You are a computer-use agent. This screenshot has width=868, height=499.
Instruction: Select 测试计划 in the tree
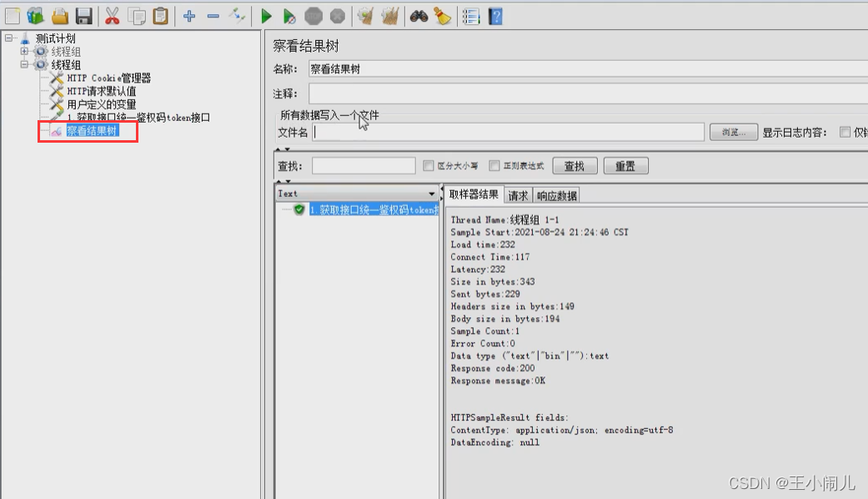tap(55, 38)
